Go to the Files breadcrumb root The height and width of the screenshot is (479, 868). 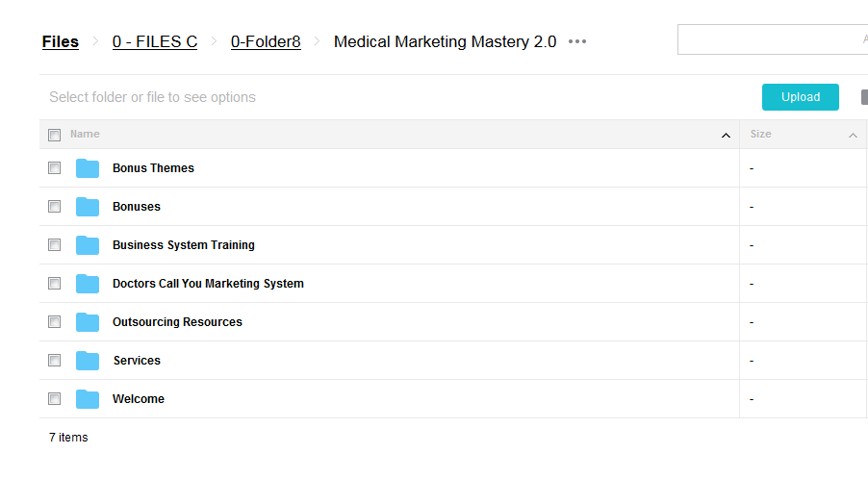coord(61,41)
